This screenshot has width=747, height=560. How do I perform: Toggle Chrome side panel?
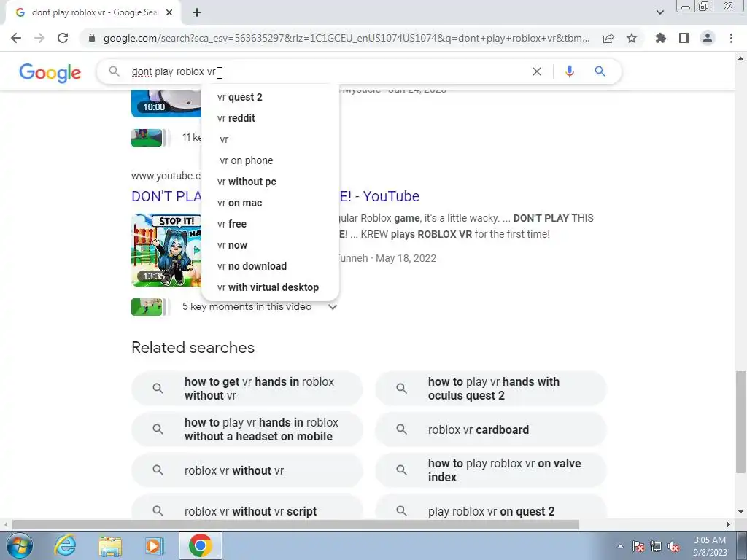(x=684, y=38)
